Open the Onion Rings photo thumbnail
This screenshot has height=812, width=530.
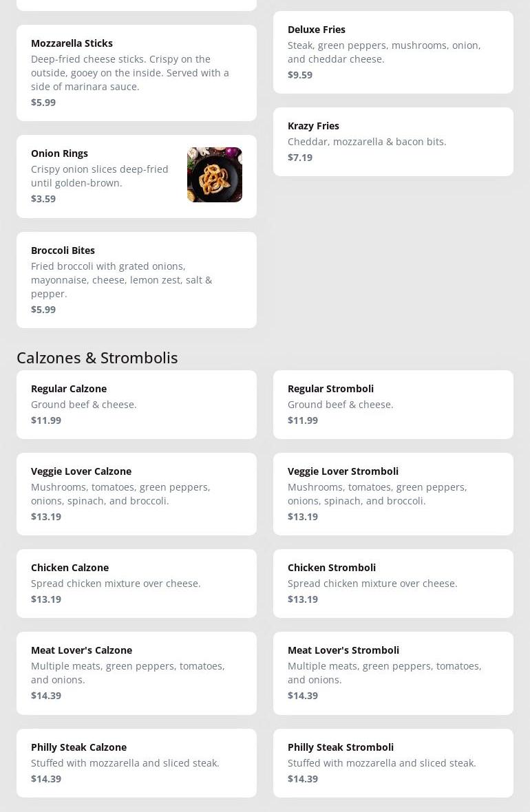pos(215,175)
